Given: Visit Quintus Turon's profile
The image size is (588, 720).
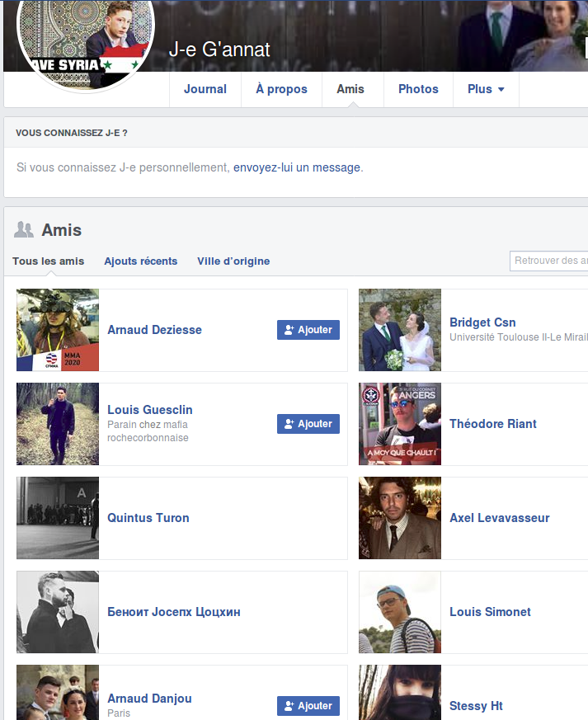Looking at the screenshot, I should click(148, 518).
